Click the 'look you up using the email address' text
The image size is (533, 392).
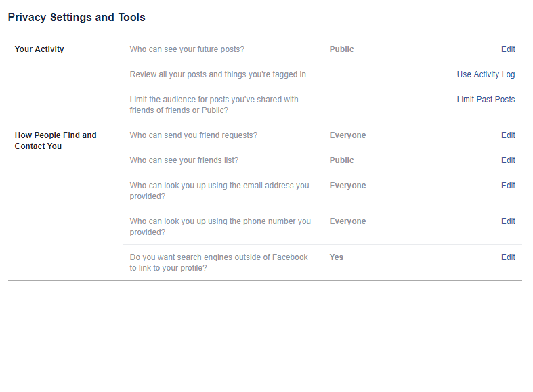219,191
